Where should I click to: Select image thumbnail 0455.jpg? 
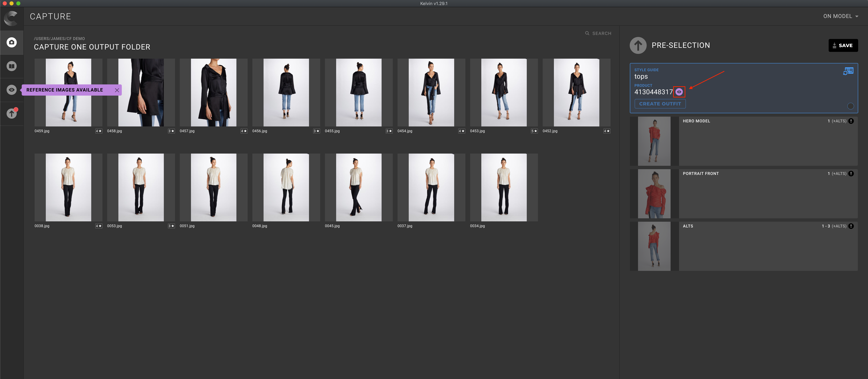click(x=359, y=93)
